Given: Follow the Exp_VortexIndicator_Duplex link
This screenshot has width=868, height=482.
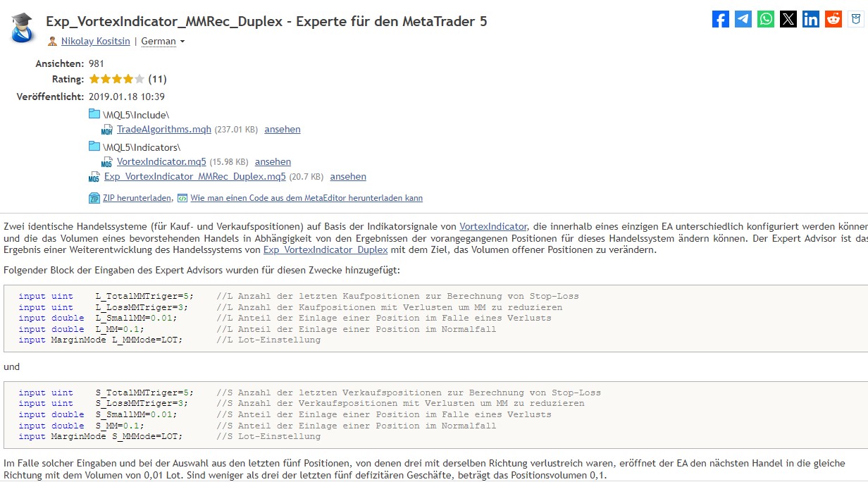Looking at the screenshot, I should [325, 250].
